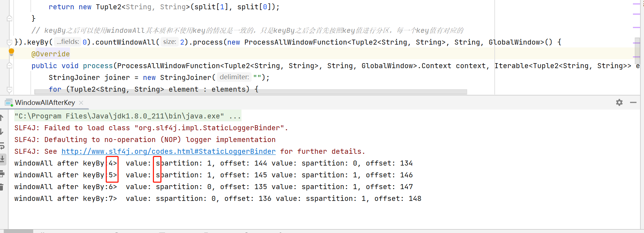Image resolution: width=644 pixels, height=233 pixels.
Task: Click the editor horizontal scrollbar
Action: (250, 92)
